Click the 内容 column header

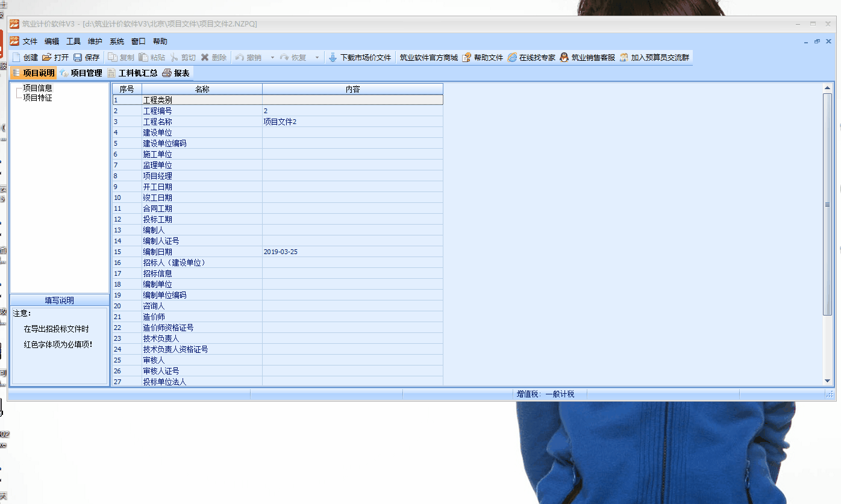(x=352, y=89)
